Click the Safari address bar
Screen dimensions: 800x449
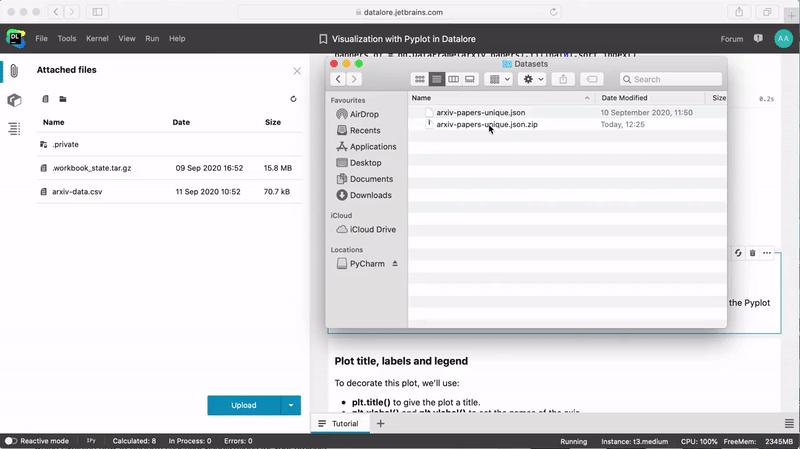click(x=399, y=12)
